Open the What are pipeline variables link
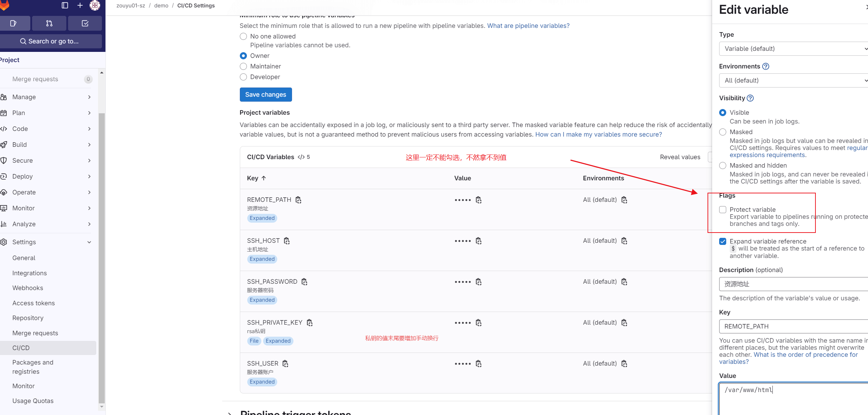The image size is (868, 415). point(528,25)
